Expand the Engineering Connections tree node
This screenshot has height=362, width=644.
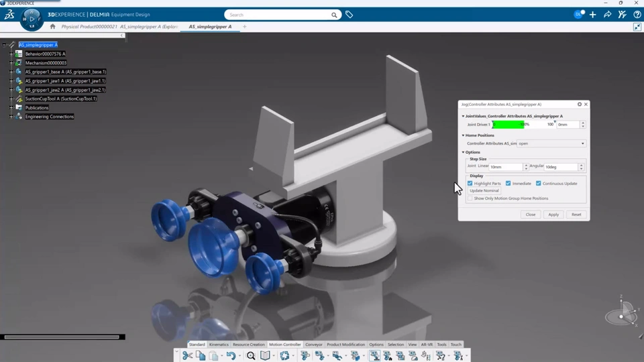point(11,117)
